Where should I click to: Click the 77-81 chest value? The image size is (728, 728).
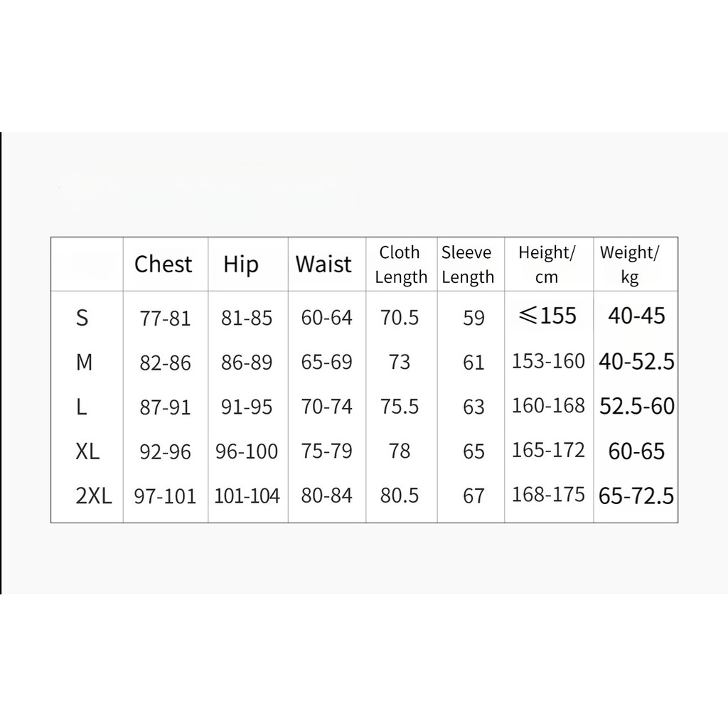(165, 318)
